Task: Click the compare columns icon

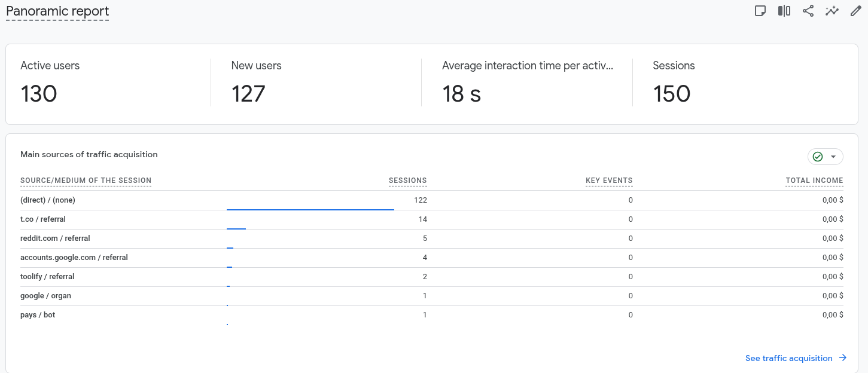Action: (784, 11)
